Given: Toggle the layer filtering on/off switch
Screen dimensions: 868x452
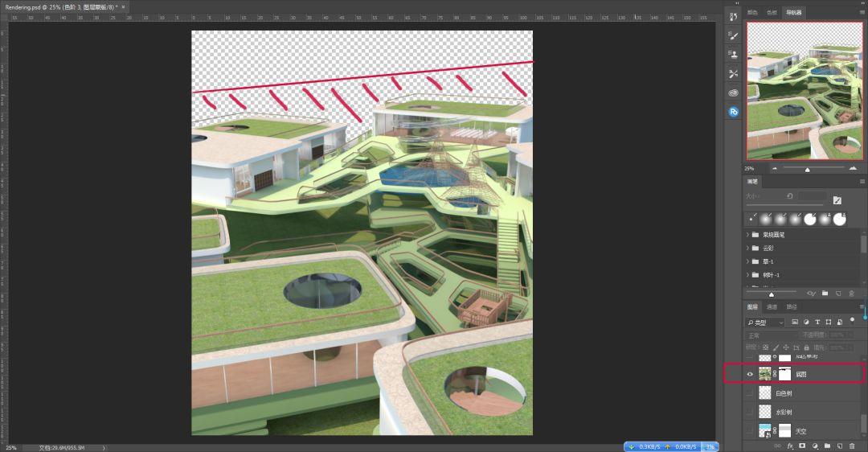Looking at the screenshot, I should (x=852, y=319).
